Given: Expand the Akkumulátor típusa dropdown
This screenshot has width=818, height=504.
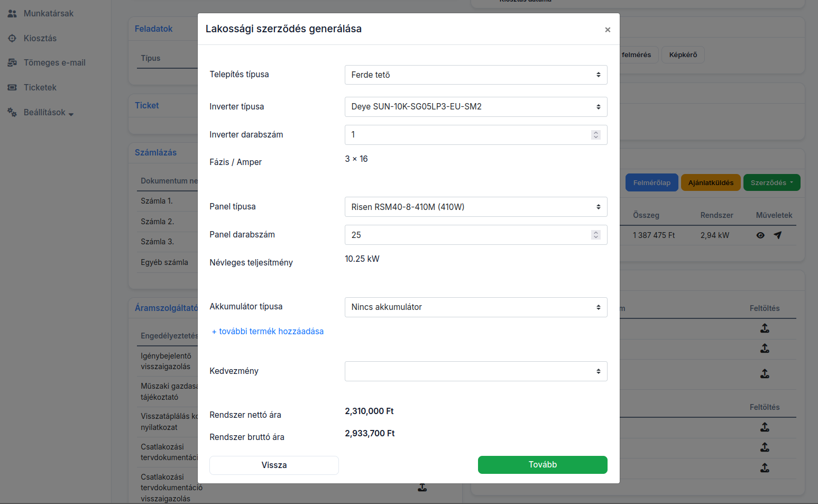Looking at the screenshot, I should 475,307.
